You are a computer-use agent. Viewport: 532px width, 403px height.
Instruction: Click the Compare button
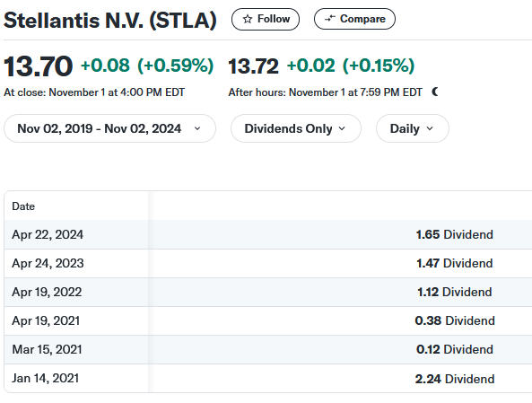coord(354,19)
